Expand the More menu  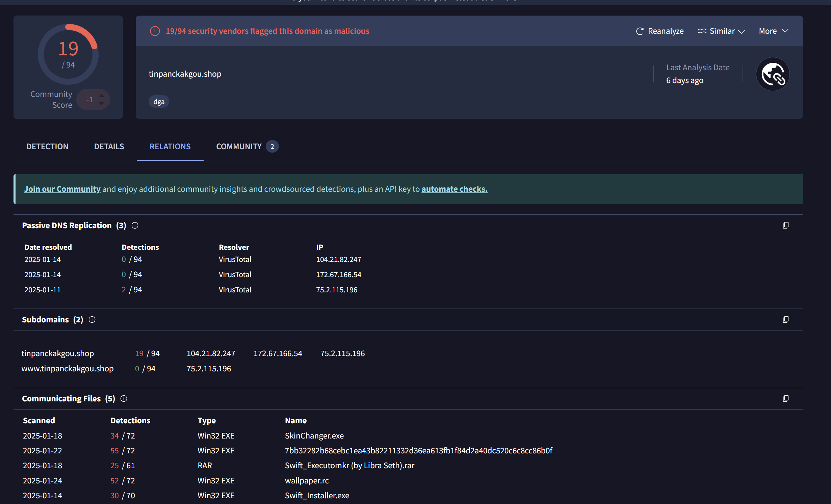pos(774,31)
